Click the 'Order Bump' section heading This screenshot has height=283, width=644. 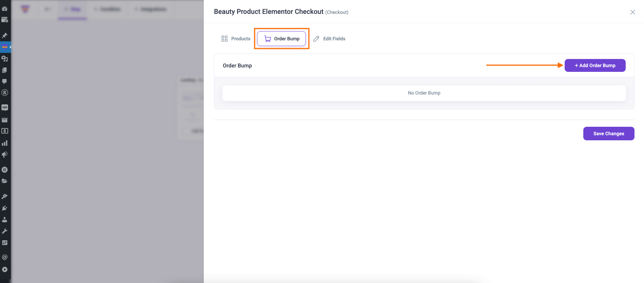pos(237,65)
